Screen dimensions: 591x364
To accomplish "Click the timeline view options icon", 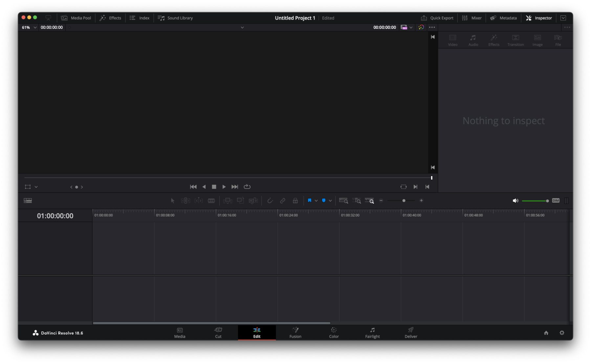I will click(x=28, y=201).
